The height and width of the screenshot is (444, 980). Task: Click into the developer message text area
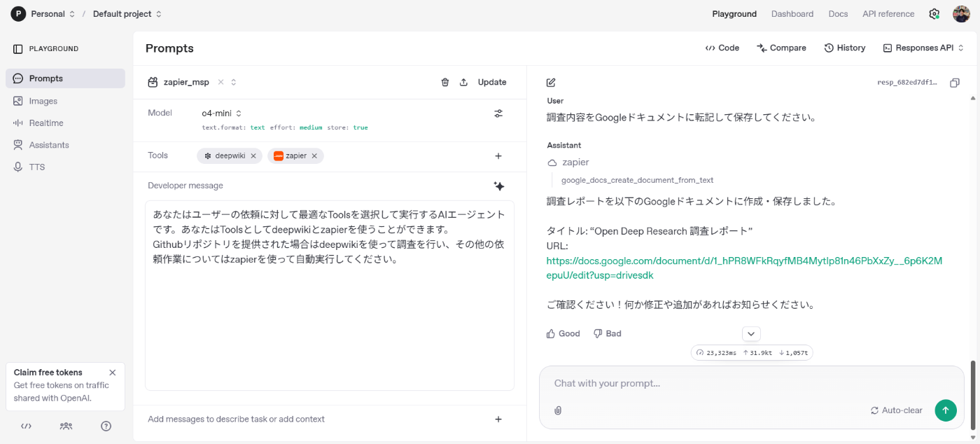tap(330, 296)
